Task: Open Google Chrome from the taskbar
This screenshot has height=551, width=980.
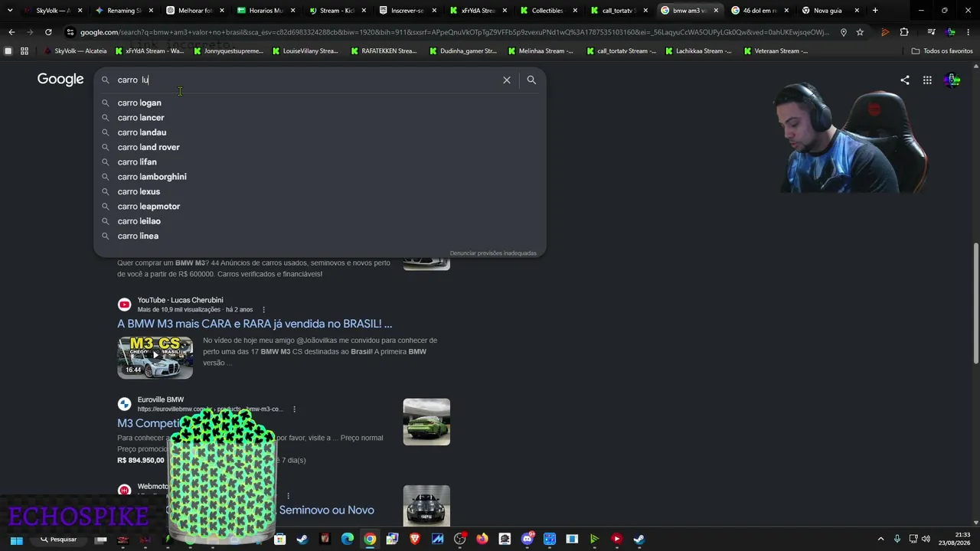Action: point(370,540)
